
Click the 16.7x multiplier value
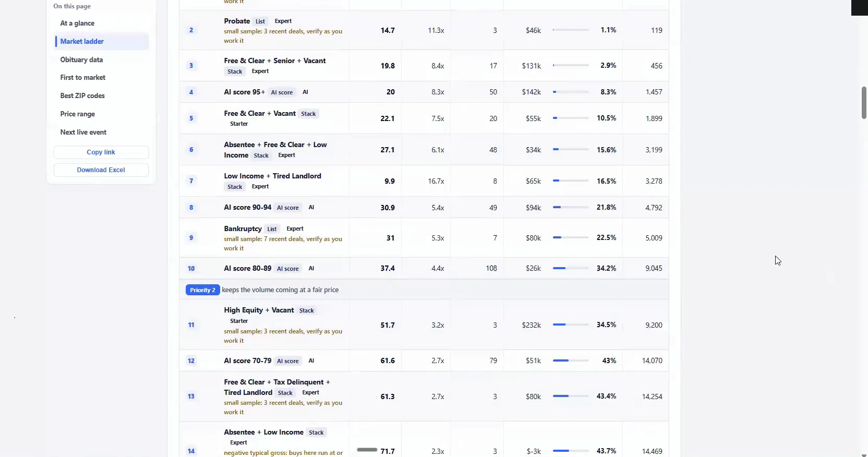(436, 181)
